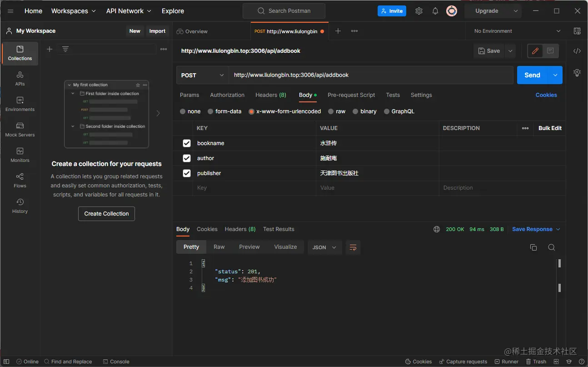588x367 pixels.
Task: Open the Flows sidebar section
Action: tap(20, 180)
